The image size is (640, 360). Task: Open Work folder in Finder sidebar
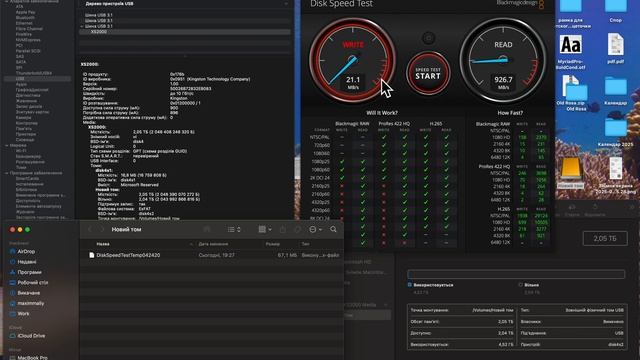tap(23, 314)
